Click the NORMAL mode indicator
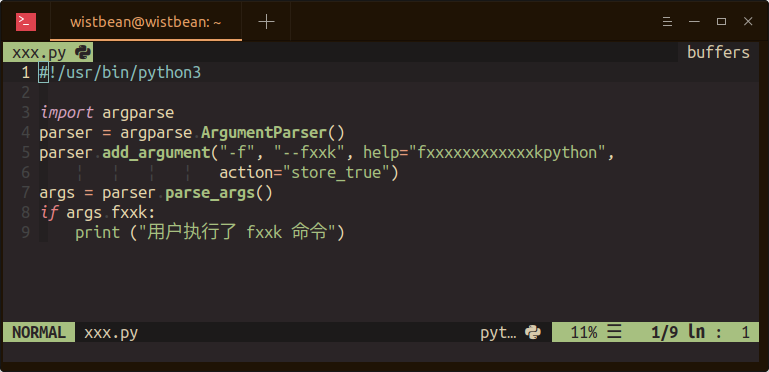This screenshot has height=372, width=769. click(39, 333)
